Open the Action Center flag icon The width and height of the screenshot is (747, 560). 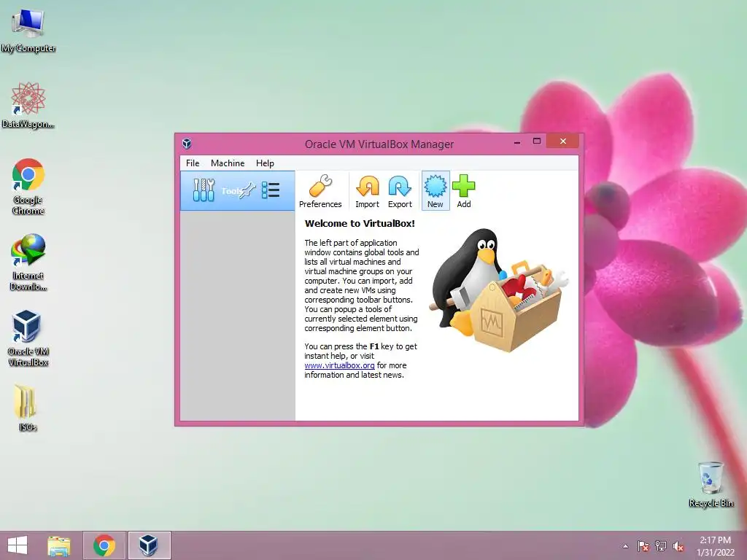pos(643,546)
